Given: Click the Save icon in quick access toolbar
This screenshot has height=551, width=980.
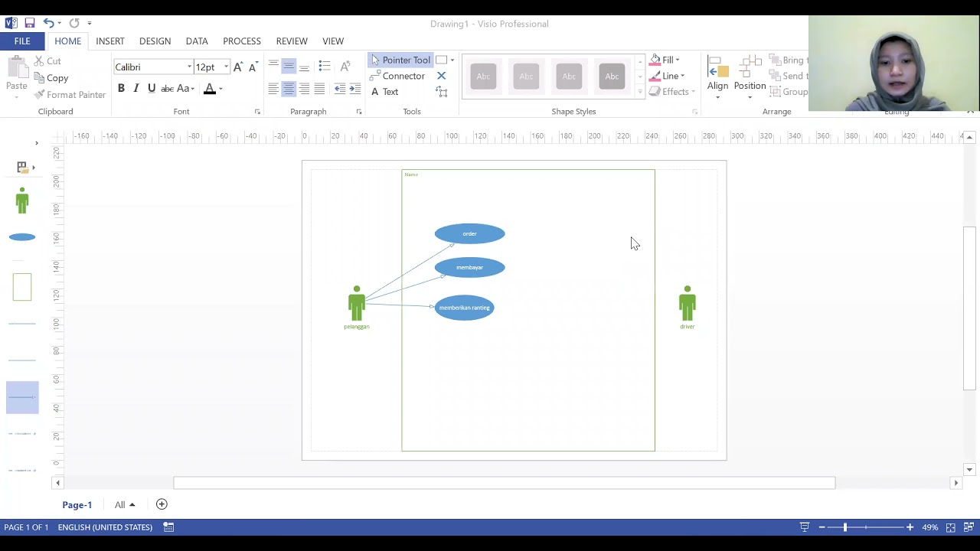Looking at the screenshot, I should pyautogui.click(x=29, y=23).
